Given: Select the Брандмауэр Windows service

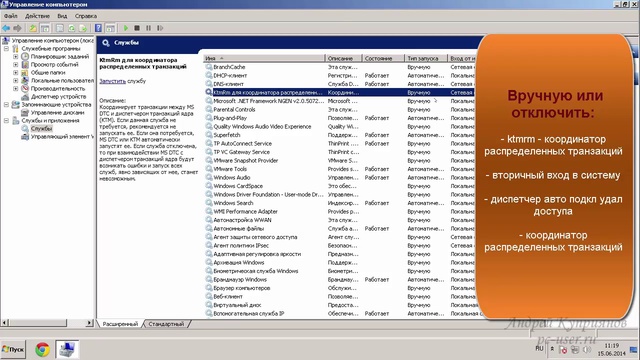Looking at the screenshot, I should tap(339, 280).
